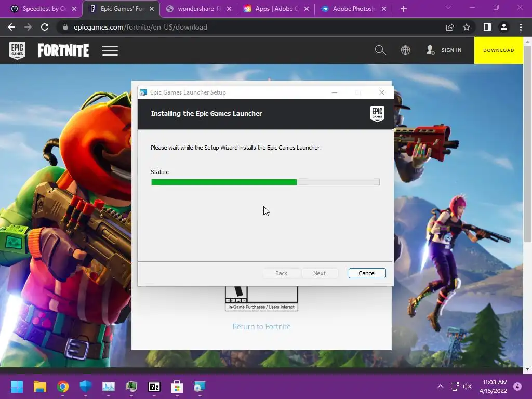532x399 pixels.
Task: Click the "Status:" label in setup
Action: (160, 172)
